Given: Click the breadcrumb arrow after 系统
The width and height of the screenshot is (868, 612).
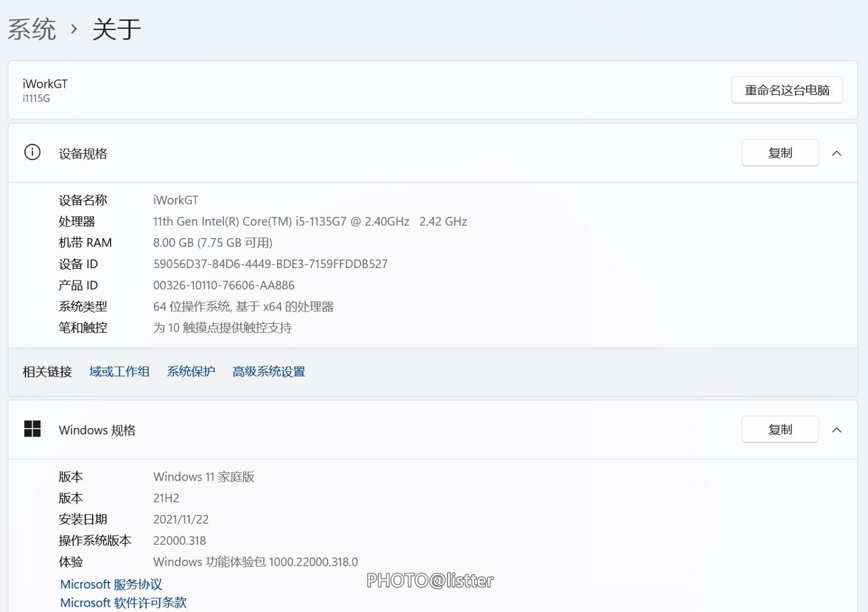Looking at the screenshot, I should (74, 29).
